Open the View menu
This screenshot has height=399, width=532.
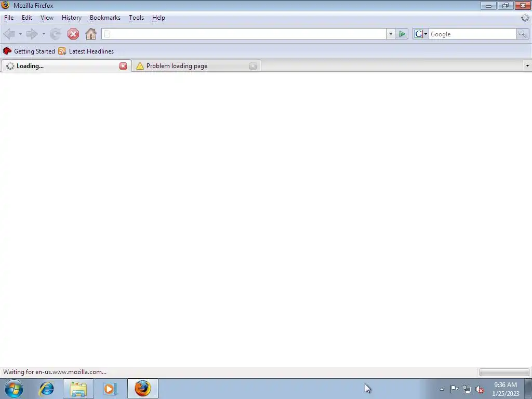pos(47,18)
